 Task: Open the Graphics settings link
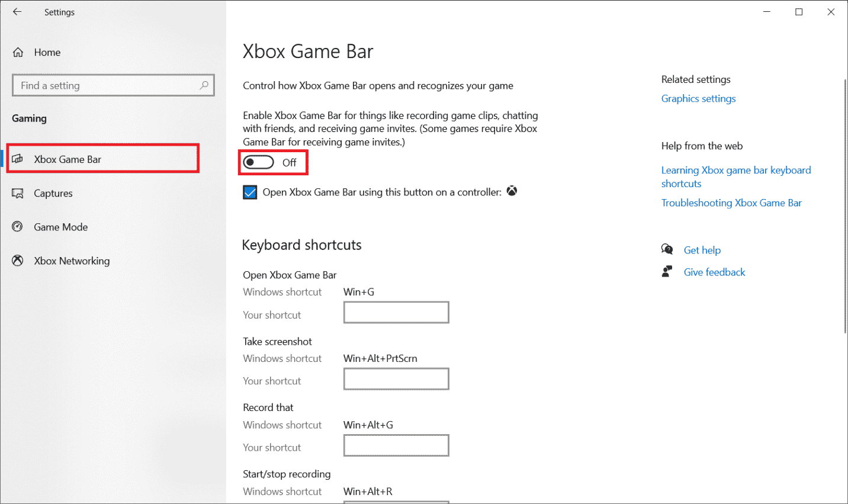point(698,98)
